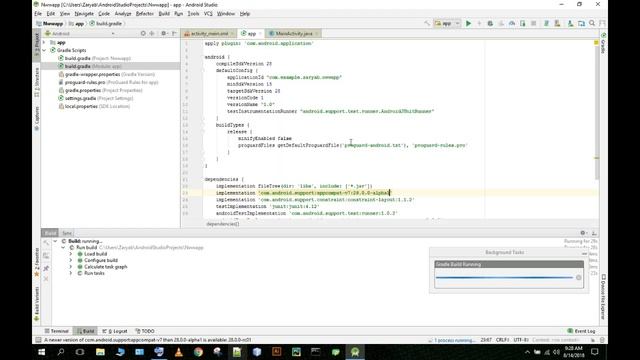Image resolution: width=640 pixels, height=360 pixels.
Task: Toggle the Build Variants side tab
Action: tap(37, 304)
